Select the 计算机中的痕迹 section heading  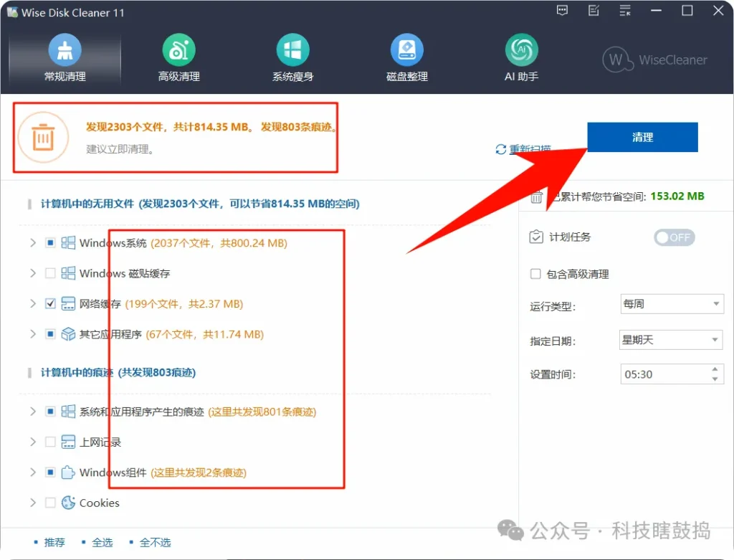point(118,372)
